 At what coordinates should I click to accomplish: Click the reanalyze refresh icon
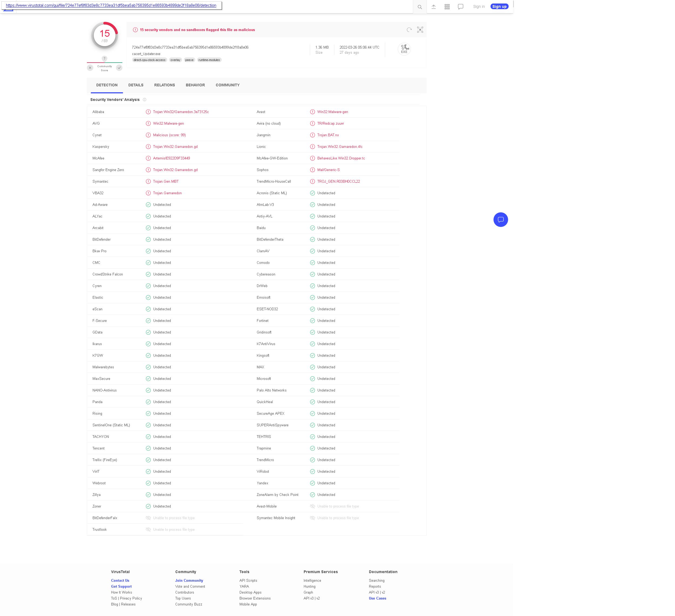point(409,30)
